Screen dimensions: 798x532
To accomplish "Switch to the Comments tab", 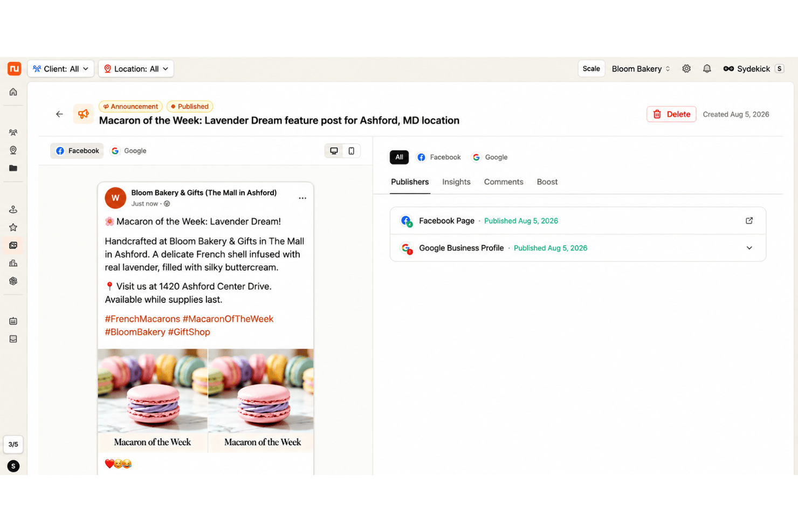I will coord(504,182).
